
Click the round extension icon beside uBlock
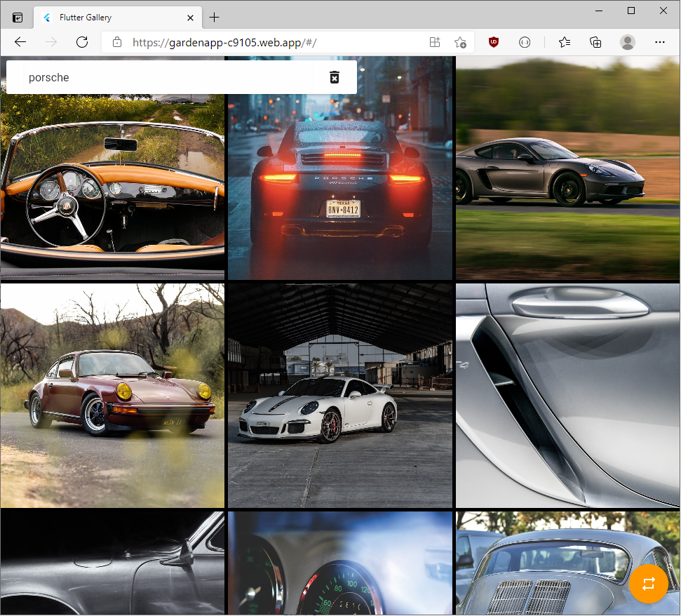(525, 42)
